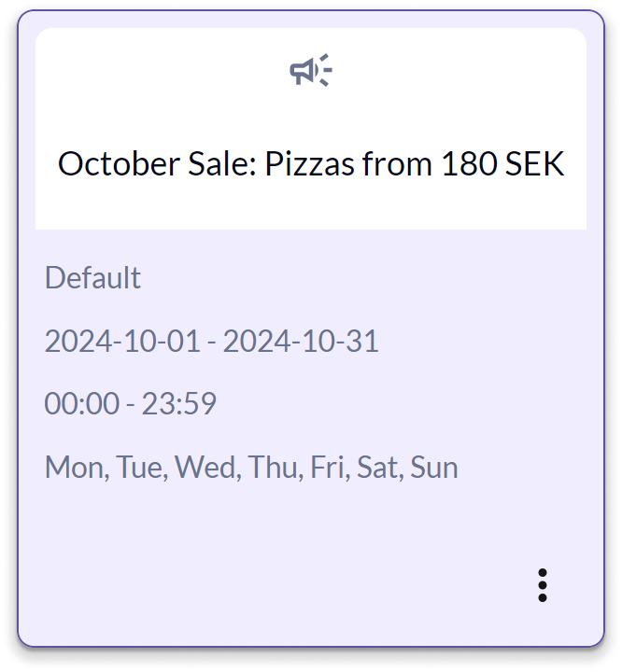Click Sun in the weekday list

coord(434,468)
